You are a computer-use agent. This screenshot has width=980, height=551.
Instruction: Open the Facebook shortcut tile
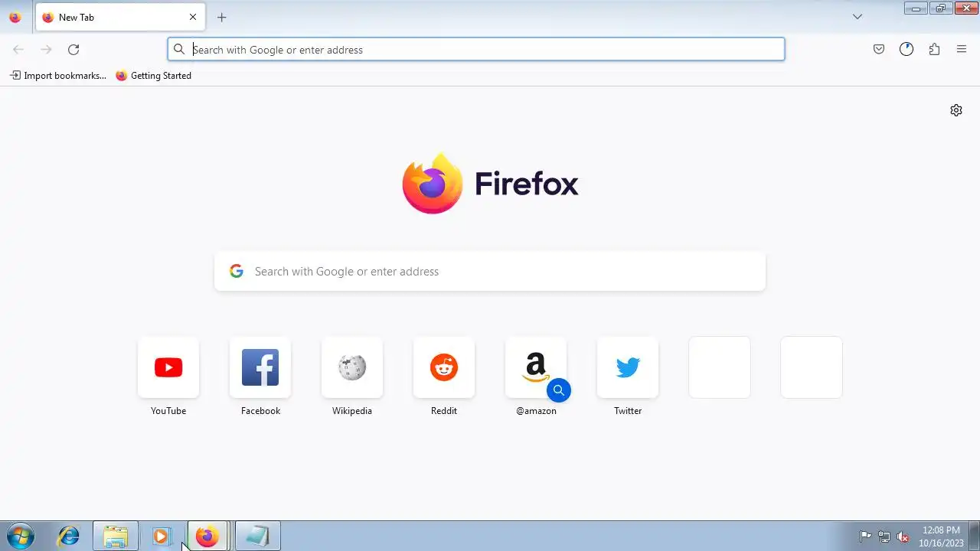click(260, 367)
